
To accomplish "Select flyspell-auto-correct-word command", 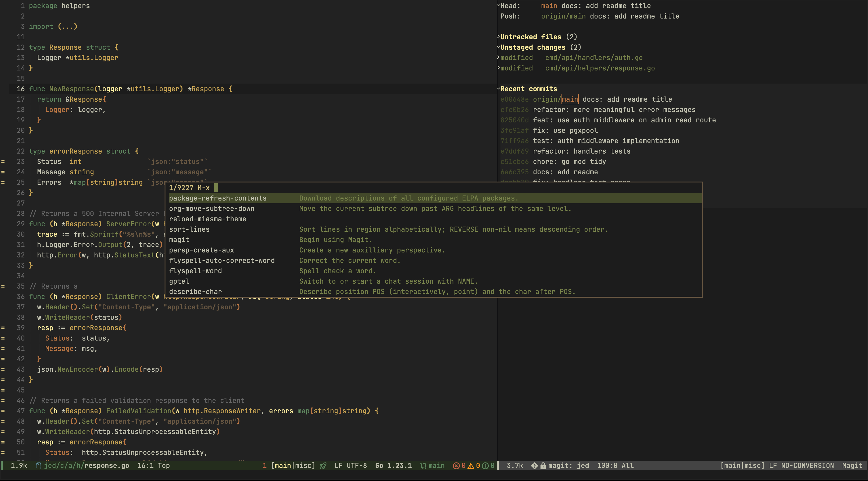I will 435,261.
